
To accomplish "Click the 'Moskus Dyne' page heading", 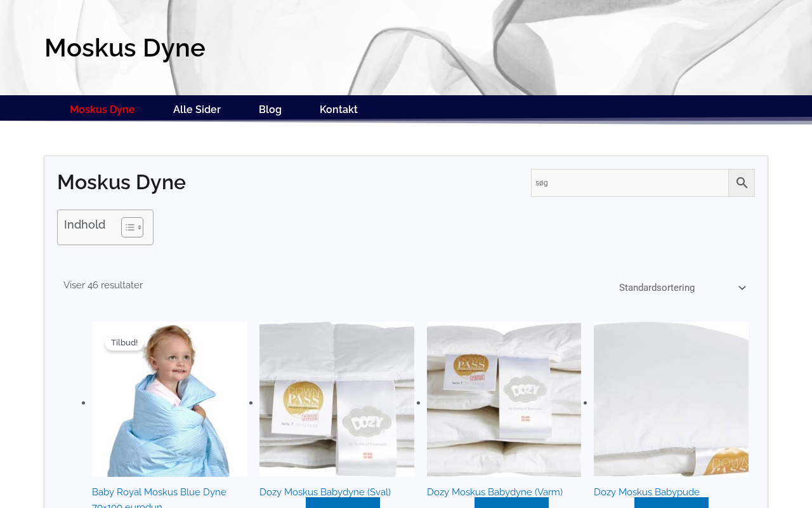I will (121, 182).
